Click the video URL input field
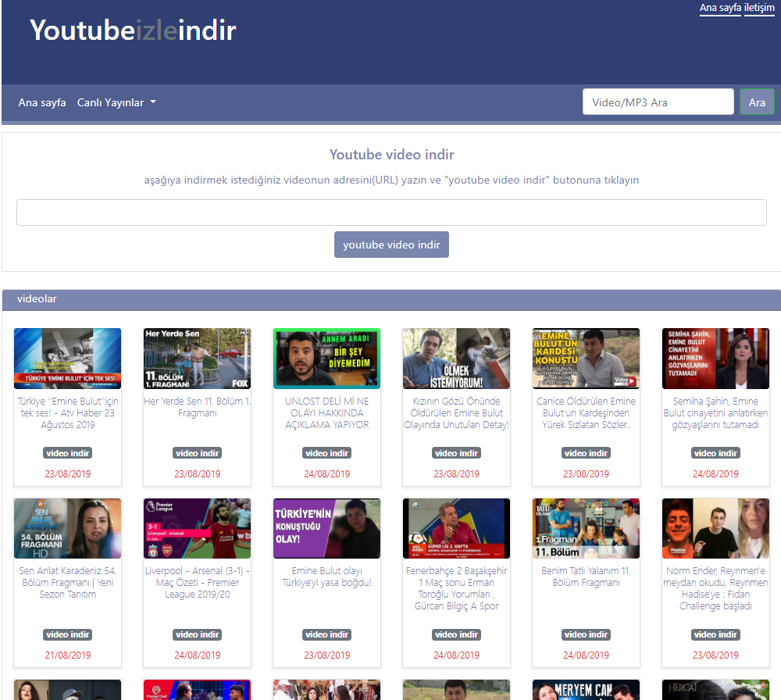This screenshot has height=700, width=781. pos(391,212)
